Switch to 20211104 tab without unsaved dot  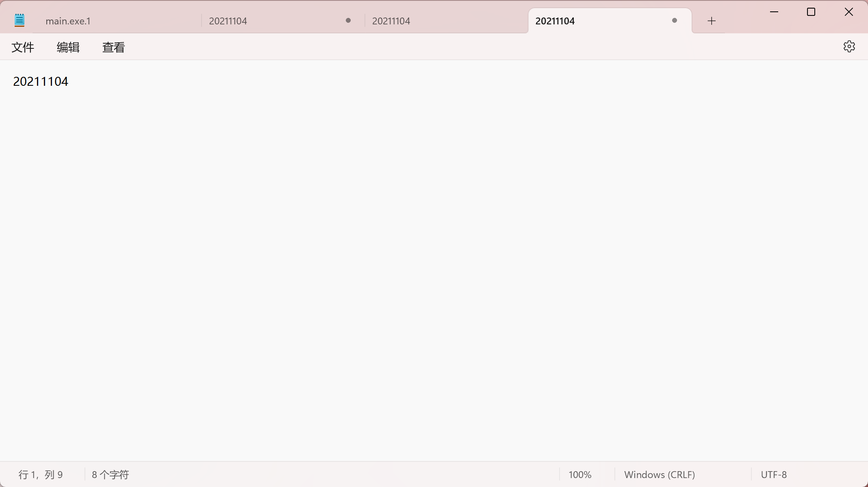click(x=391, y=21)
